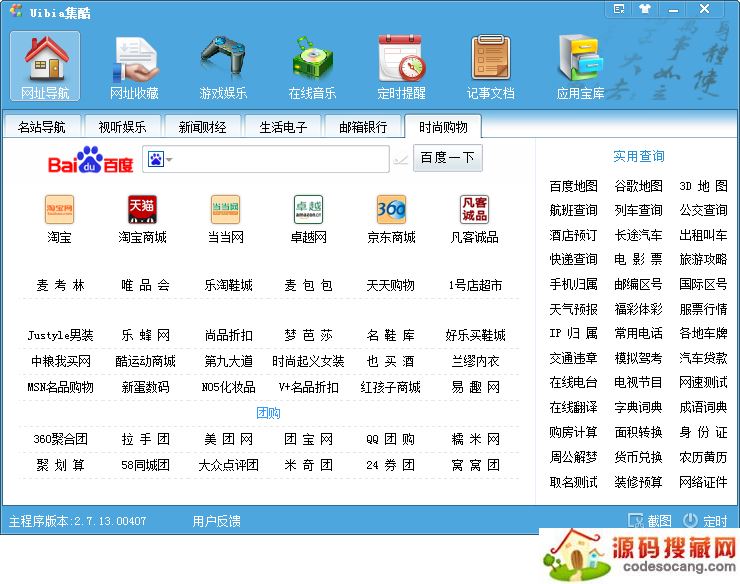Open the 天气预报 link
Viewport: 740px width, 584px height.
tap(573, 309)
